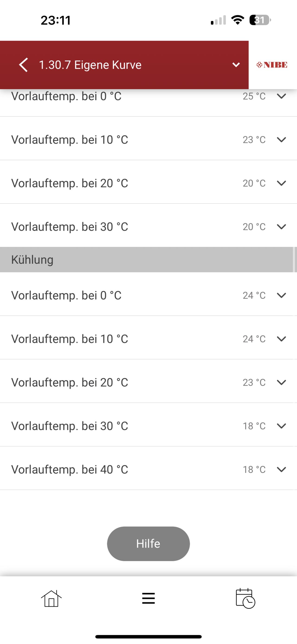297x644 pixels.
Task: Tap the Hilfe button
Action: click(x=148, y=544)
